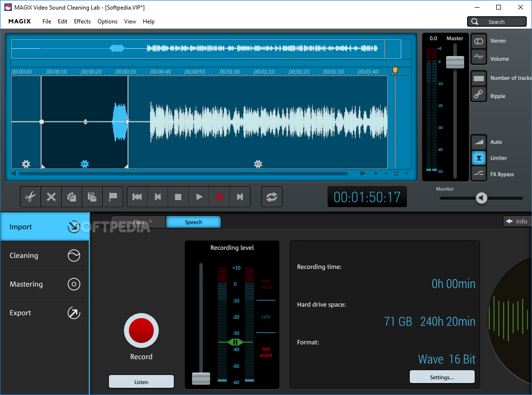
Task: Open the File menu
Action: pyautogui.click(x=47, y=21)
